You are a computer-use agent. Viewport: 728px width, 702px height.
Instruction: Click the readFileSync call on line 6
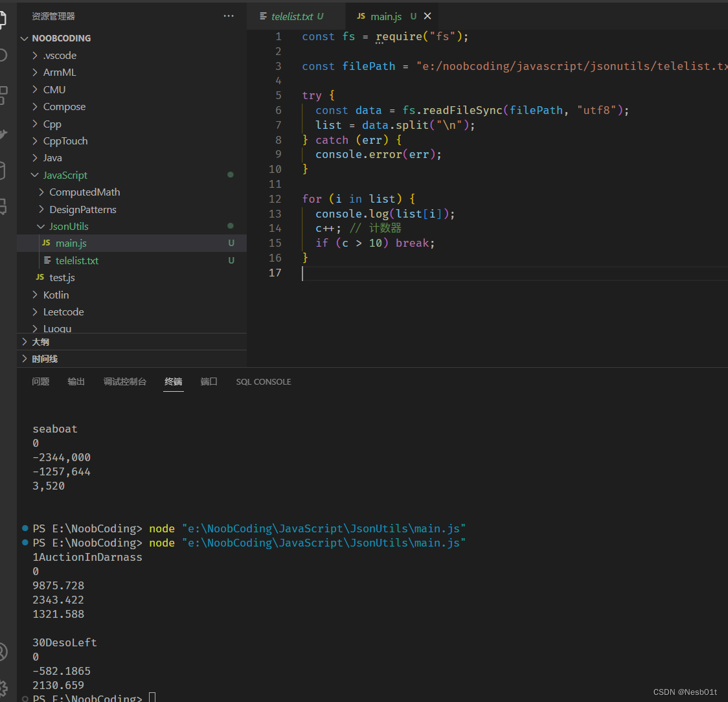coord(462,111)
